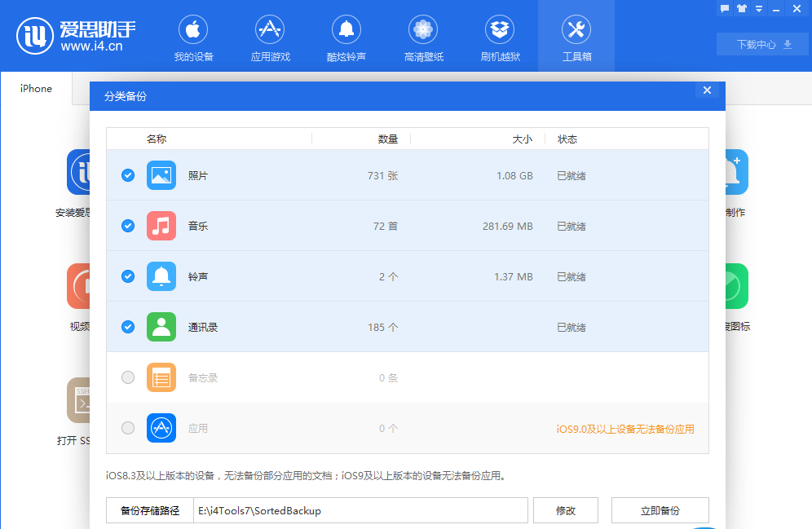Viewport: 812px width, 529px height.
Task: Open Flash & Jailbreak dropbox icon
Action: coord(500,31)
